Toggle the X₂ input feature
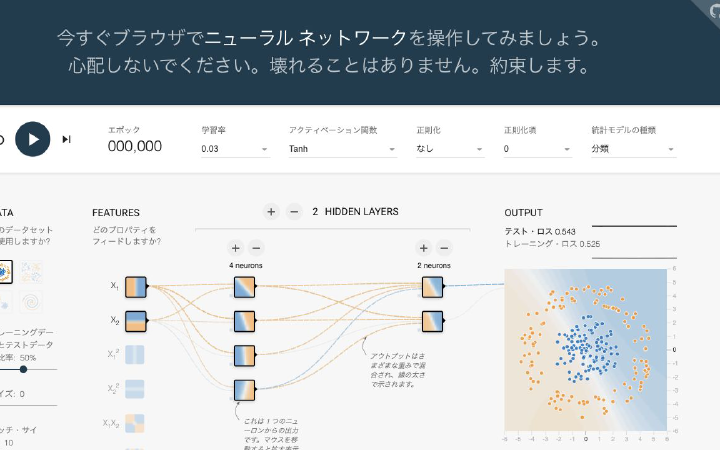 [x=136, y=321]
